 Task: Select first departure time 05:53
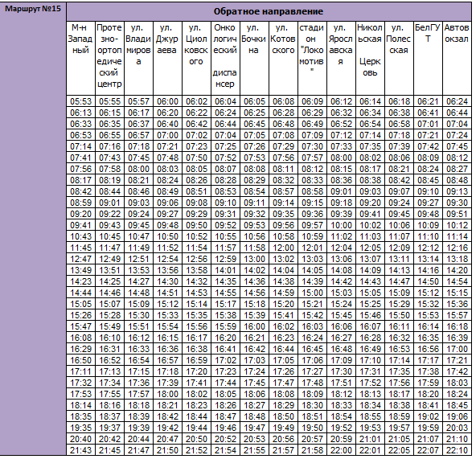[x=80, y=101]
